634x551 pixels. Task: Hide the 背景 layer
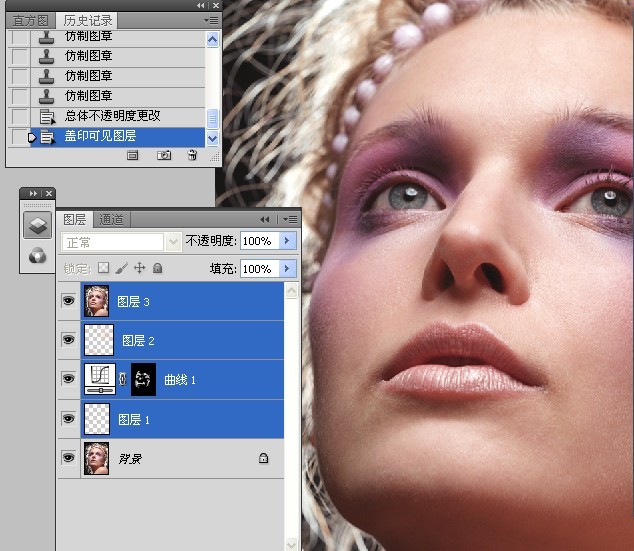point(69,458)
